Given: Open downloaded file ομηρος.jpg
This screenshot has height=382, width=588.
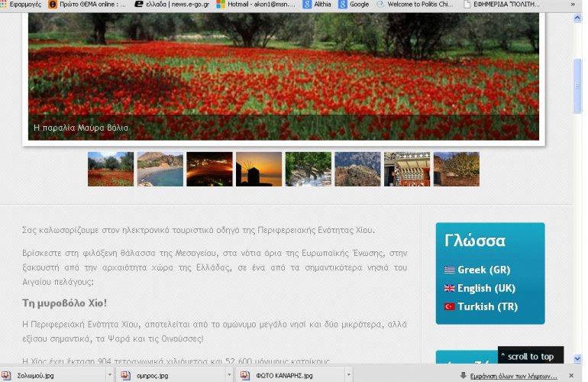Looking at the screenshot, I should point(170,375).
